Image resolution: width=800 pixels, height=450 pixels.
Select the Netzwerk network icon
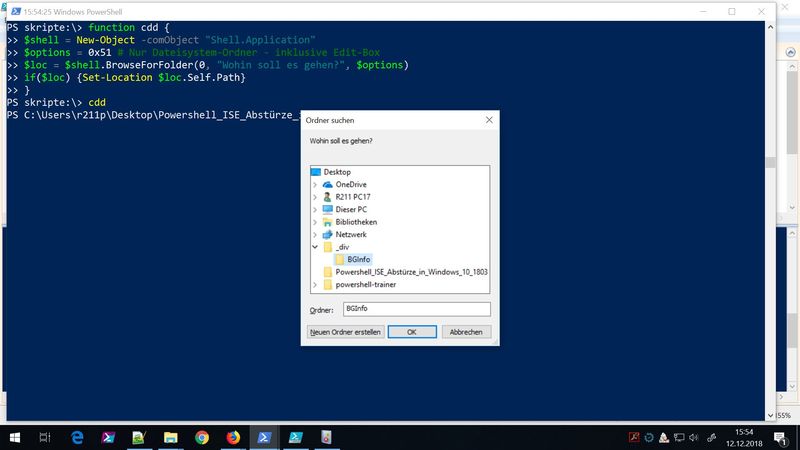pos(328,234)
